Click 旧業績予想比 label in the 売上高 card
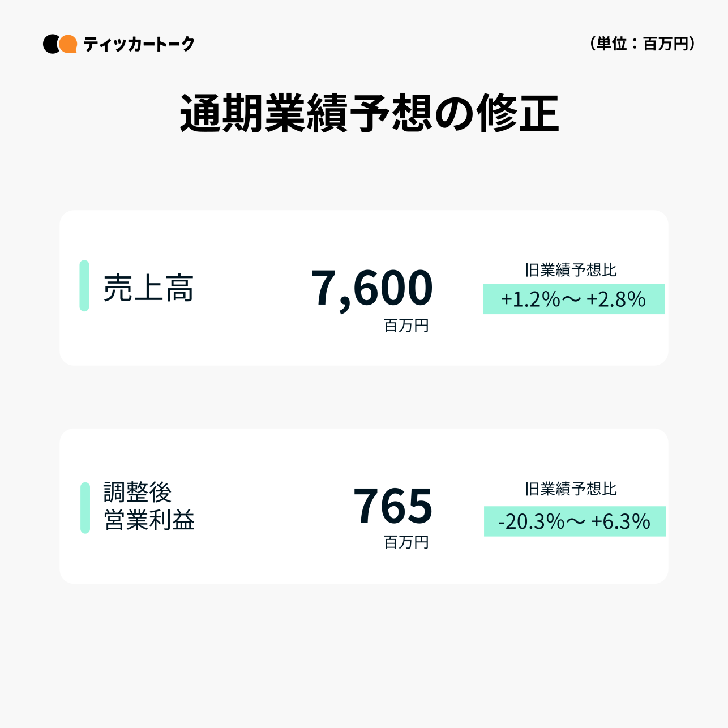This screenshot has height=728, width=728. (x=571, y=270)
